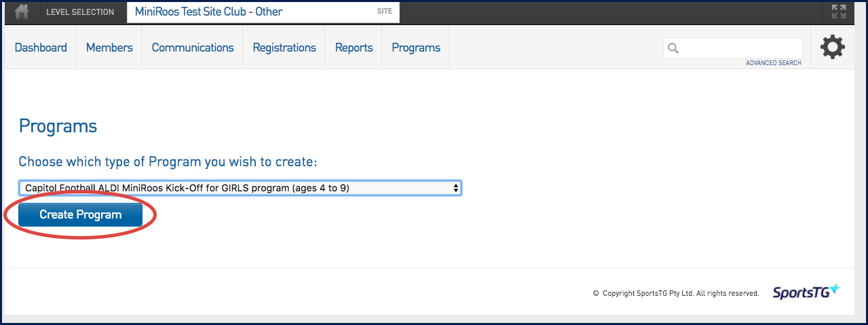868x325 pixels.
Task: Go to the Members menu
Action: [x=109, y=47]
